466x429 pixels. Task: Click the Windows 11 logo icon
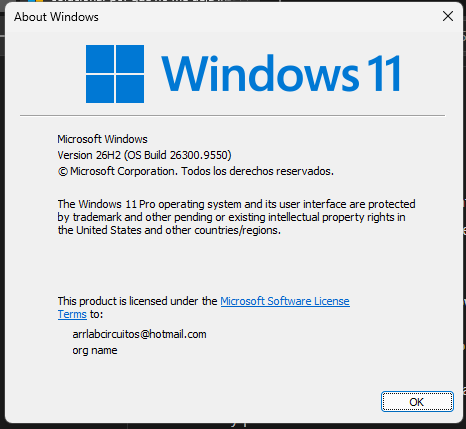point(115,74)
